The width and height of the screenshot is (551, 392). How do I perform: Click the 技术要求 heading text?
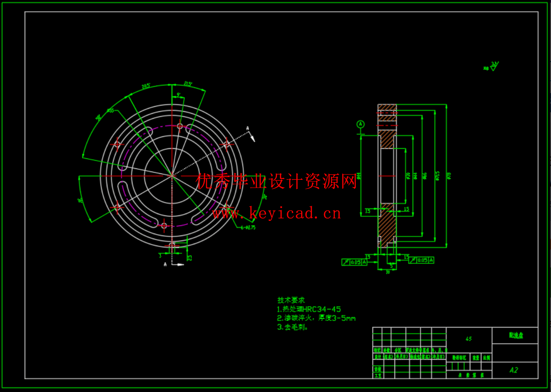[291, 300]
